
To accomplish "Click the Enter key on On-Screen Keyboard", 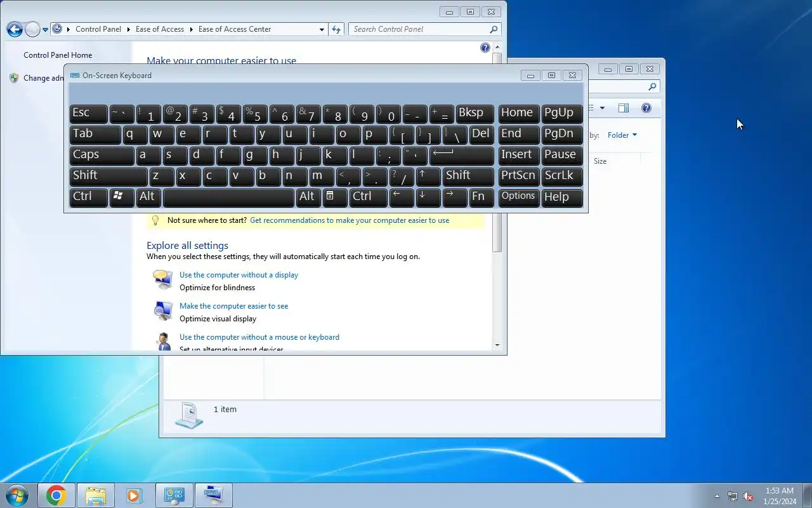I will pyautogui.click(x=462, y=156).
